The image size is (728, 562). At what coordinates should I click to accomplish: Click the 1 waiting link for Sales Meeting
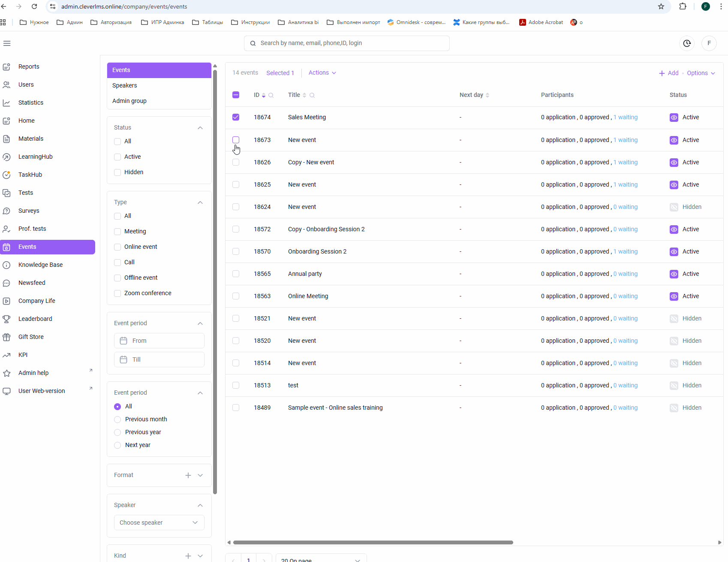(626, 117)
